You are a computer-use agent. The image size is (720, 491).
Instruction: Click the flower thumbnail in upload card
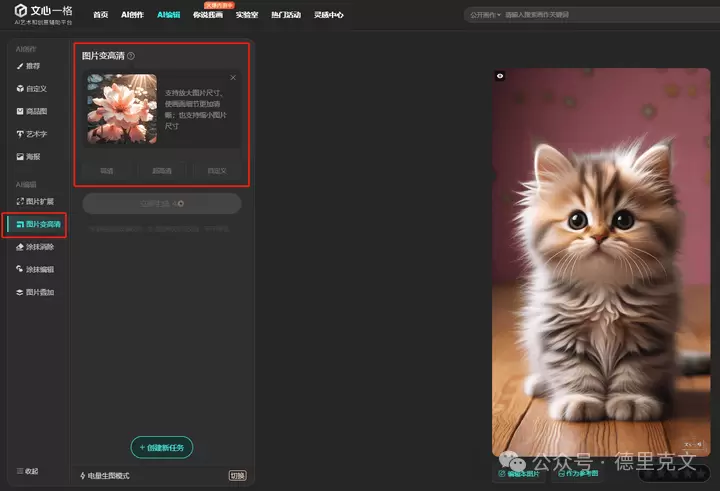(122, 109)
